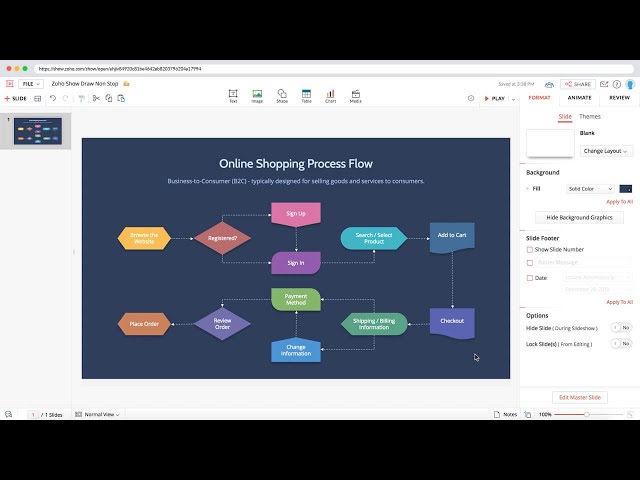Click the Undo arrow icon
640x480 pixels.
tap(53, 98)
